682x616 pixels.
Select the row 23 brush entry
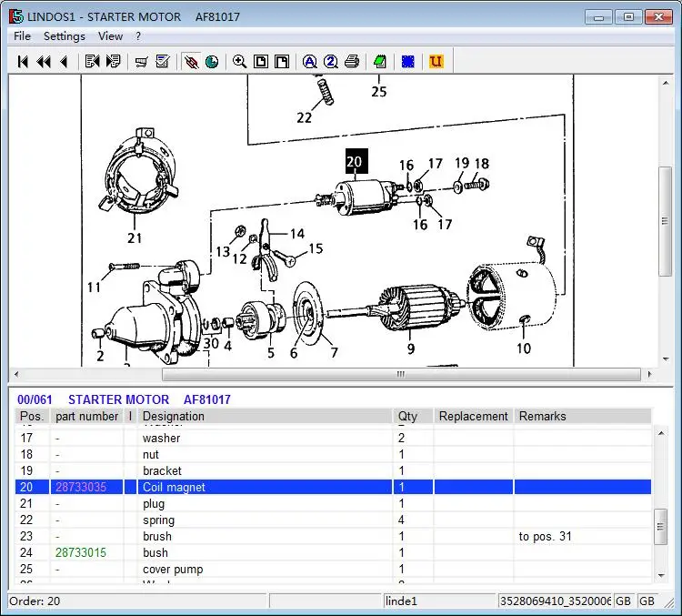pos(333,536)
